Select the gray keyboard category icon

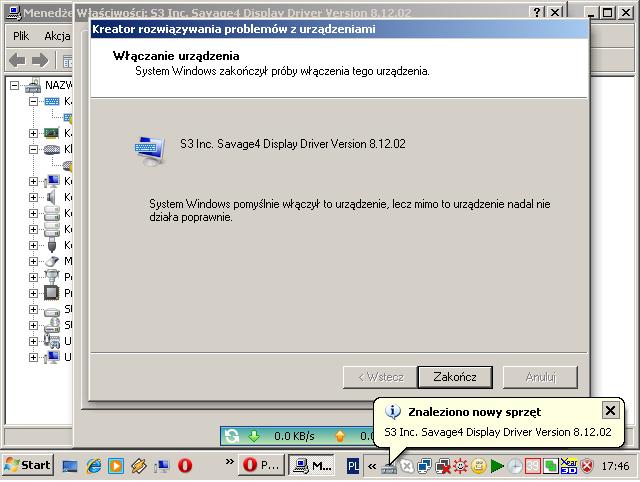pos(52,149)
